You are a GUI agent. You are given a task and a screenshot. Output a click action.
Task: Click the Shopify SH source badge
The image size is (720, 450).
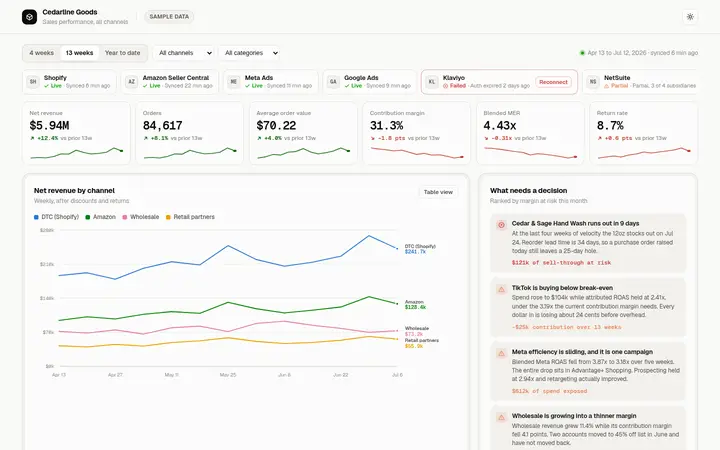click(33, 82)
